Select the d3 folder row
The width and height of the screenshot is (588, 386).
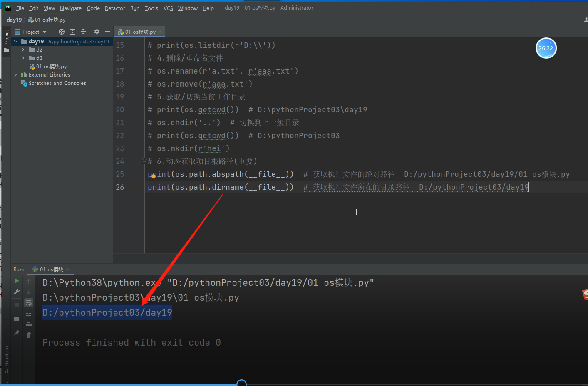click(62, 58)
